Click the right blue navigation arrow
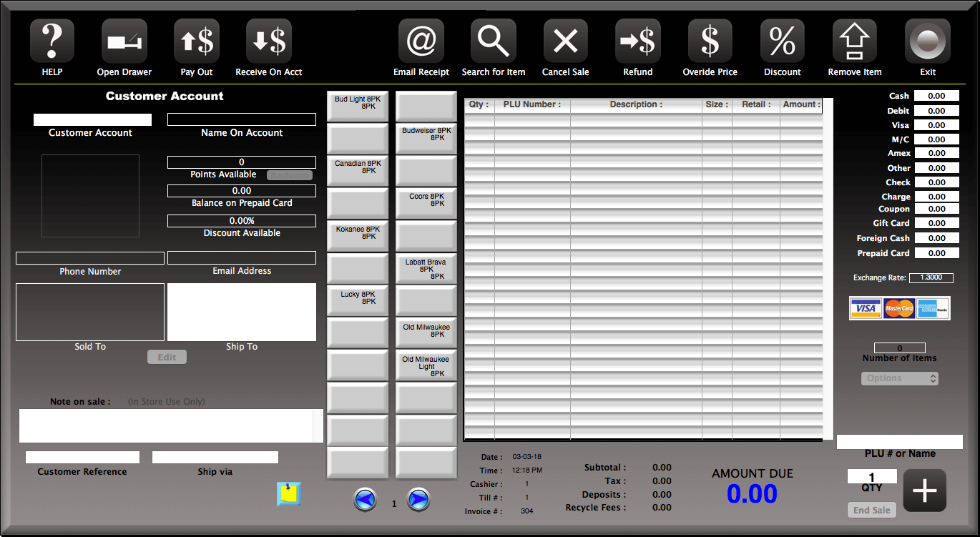This screenshot has height=537, width=980. (418, 500)
